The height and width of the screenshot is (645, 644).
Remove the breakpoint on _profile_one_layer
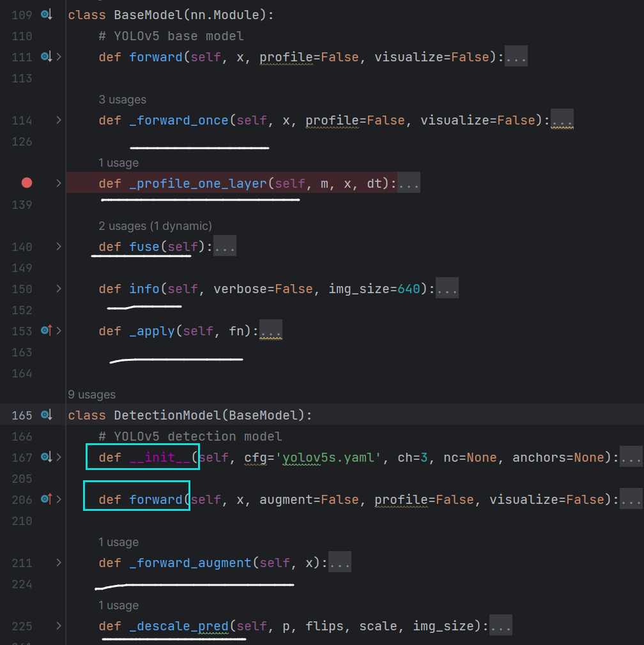point(27,183)
